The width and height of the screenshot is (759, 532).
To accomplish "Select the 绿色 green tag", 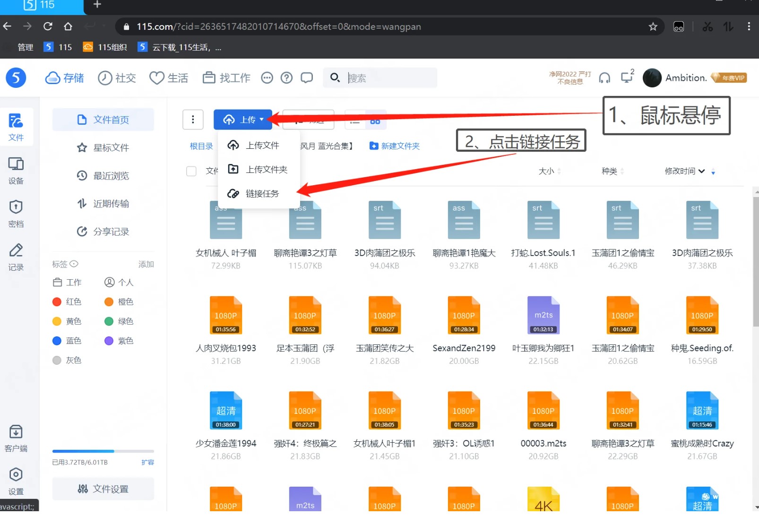I will 119,321.
